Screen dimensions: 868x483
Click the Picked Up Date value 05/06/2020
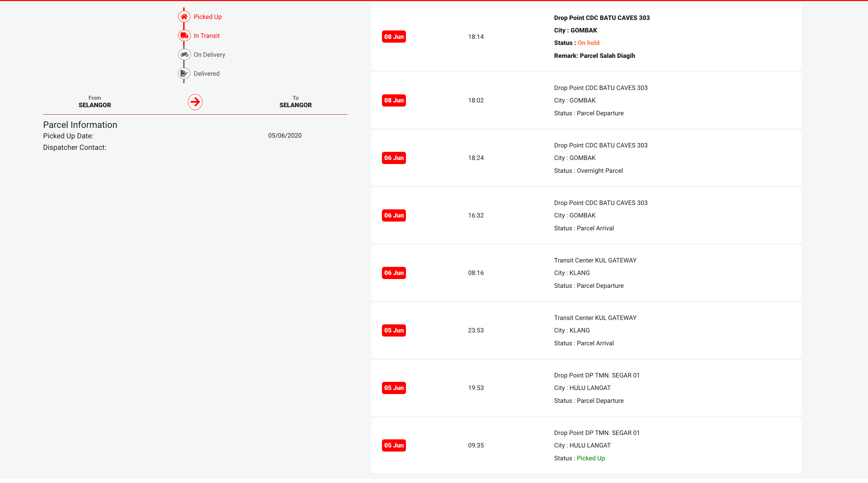tap(285, 136)
